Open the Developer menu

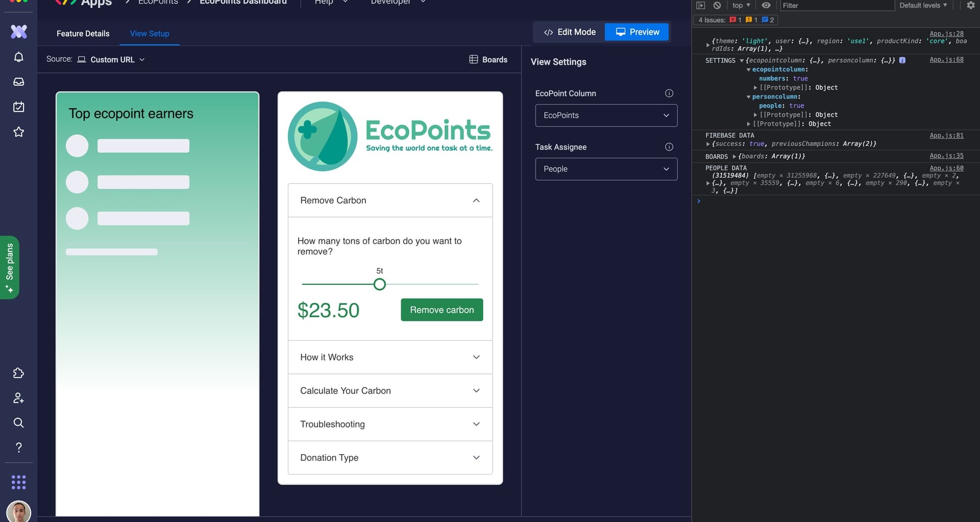coord(398,2)
